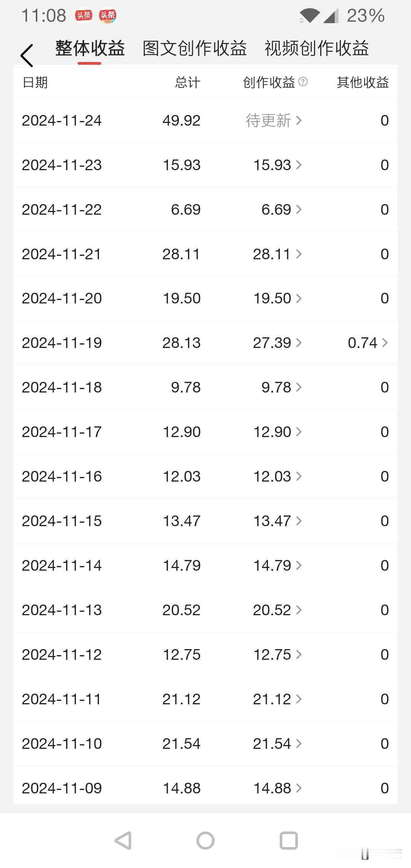The height and width of the screenshot is (868, 411).
Task: Open 28.11 创作收益 detail for 2024-11-21
Action: [277, 254]
